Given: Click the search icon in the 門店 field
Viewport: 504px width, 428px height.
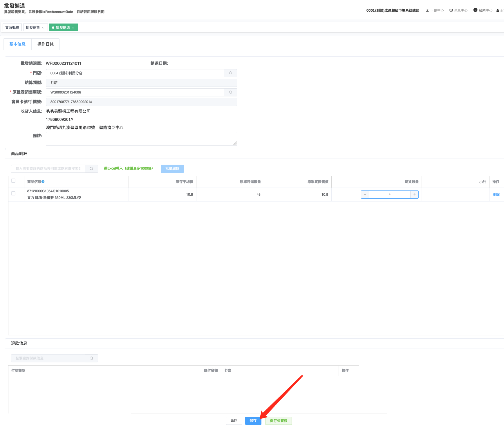Looking at the screenshot, I should [230, 73].
